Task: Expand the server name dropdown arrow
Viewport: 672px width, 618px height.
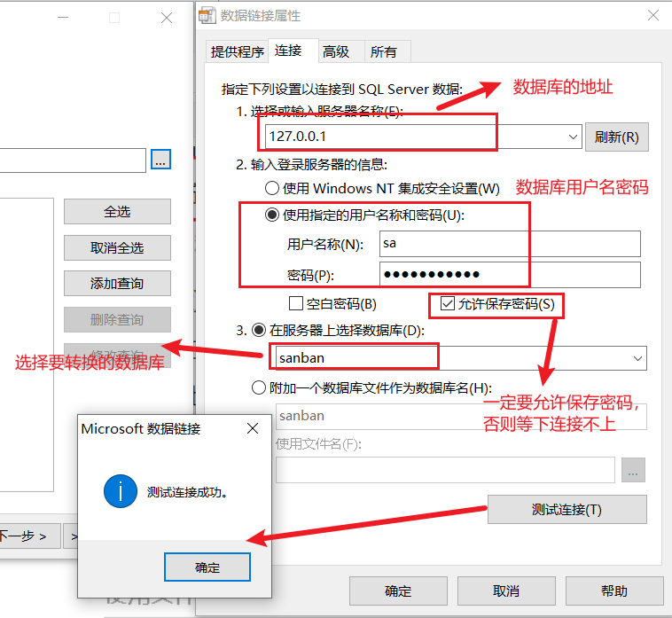Action: (573, 137)
